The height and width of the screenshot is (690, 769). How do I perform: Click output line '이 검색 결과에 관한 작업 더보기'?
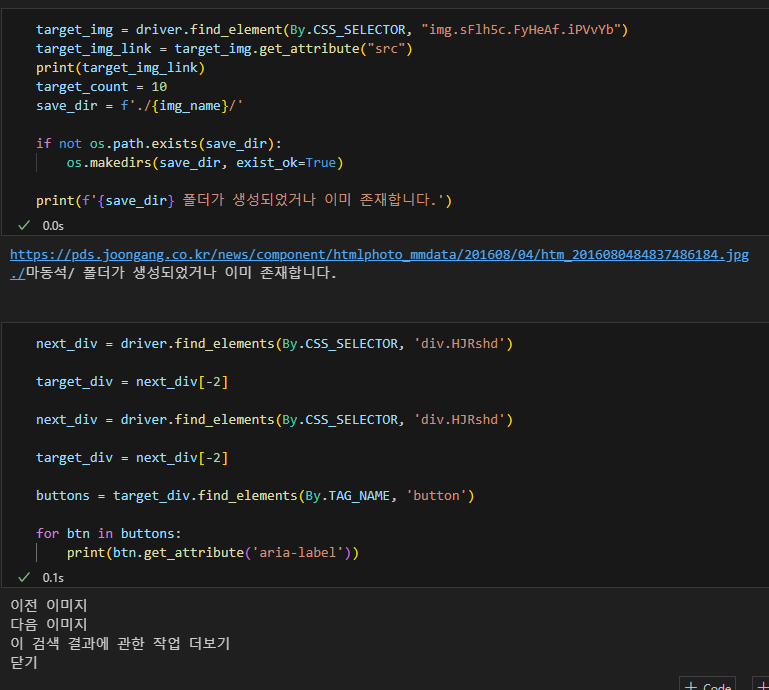(x=120, y=643)
